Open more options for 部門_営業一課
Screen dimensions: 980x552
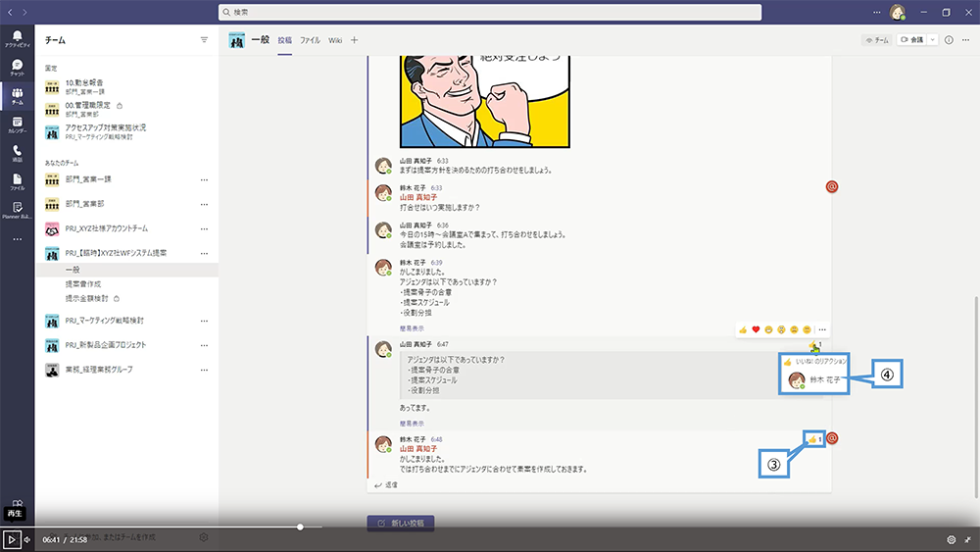pyautogui.click(x=204, y=180)
